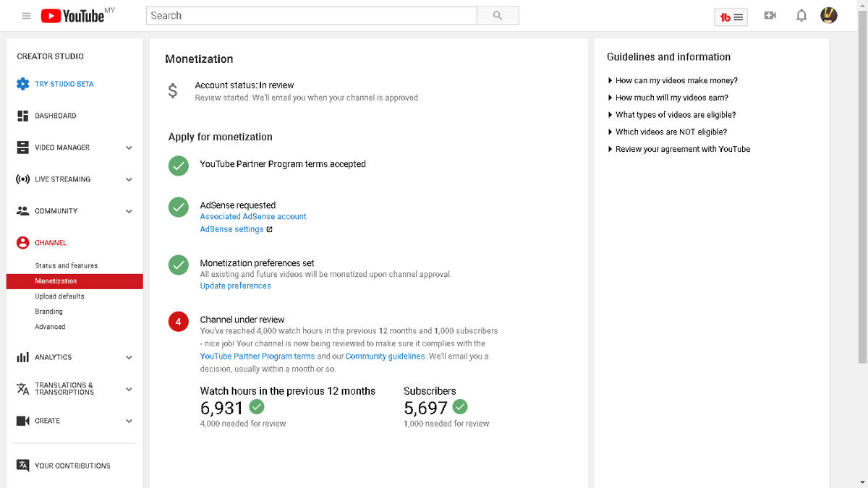Click the green check for Monetization preferences set
The image size is (868, 488).
[x=179, y=265]
